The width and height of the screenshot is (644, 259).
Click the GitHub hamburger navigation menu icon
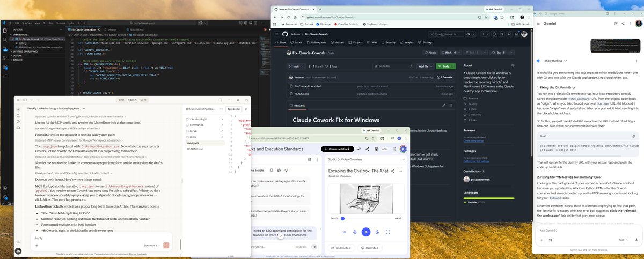tap(277, 34)
